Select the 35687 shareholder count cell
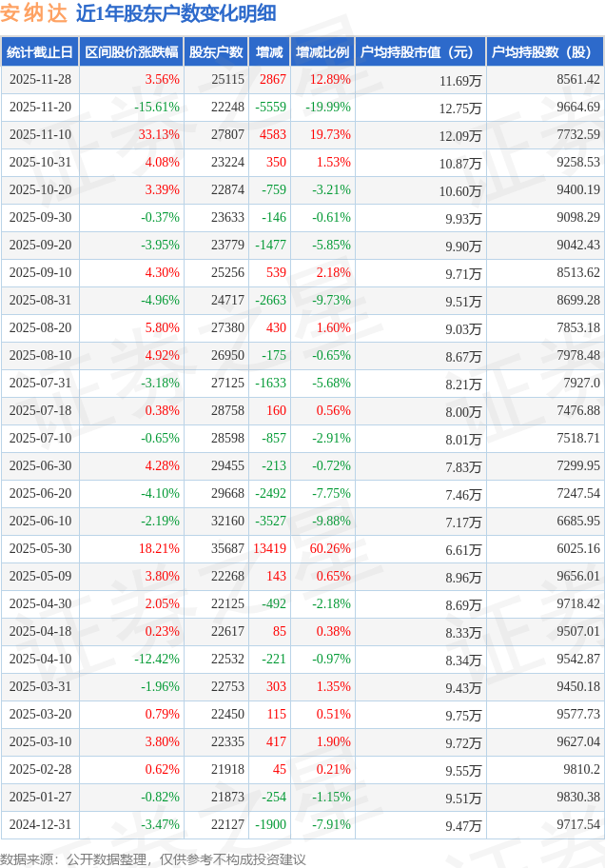Screen dimensions: 605x868 [x=227, y=549]
